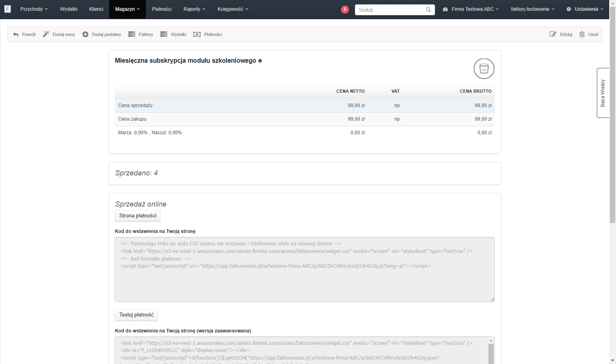
Task: Click the Strona płatności button
Action: tap(138, 216)
